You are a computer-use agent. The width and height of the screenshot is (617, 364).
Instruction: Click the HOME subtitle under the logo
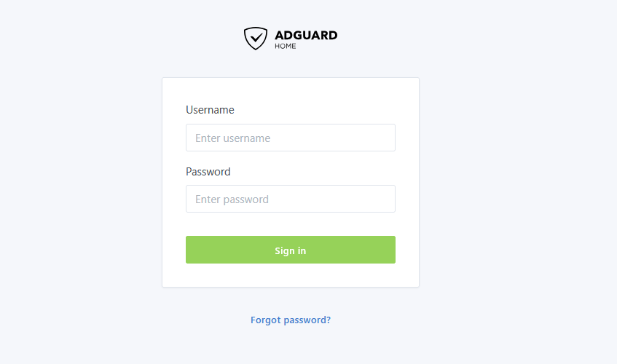(286, 47)
